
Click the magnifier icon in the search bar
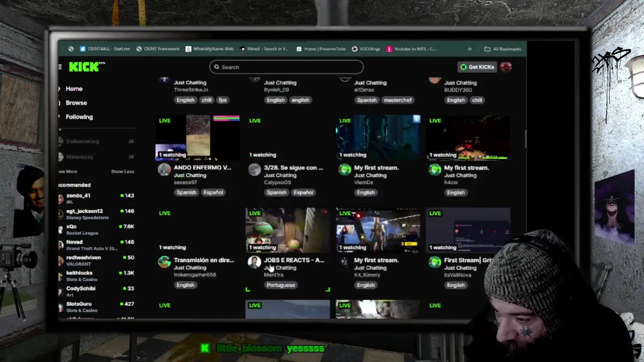coord(217,67)
